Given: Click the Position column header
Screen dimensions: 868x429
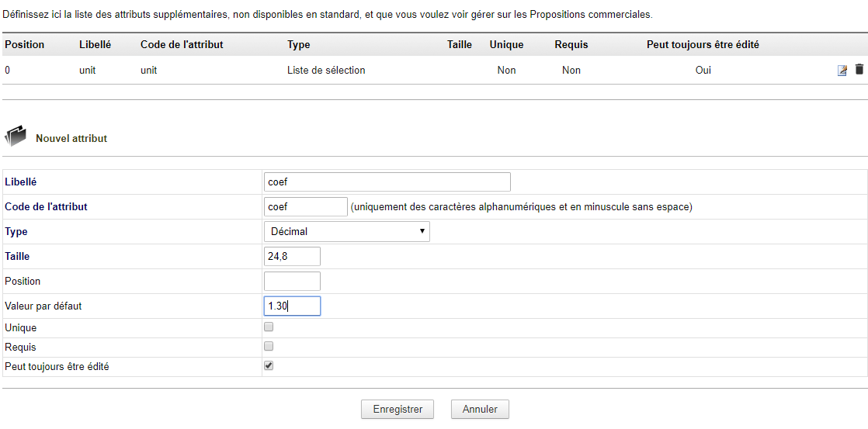Looking at the screenshot, I should 24,45.
